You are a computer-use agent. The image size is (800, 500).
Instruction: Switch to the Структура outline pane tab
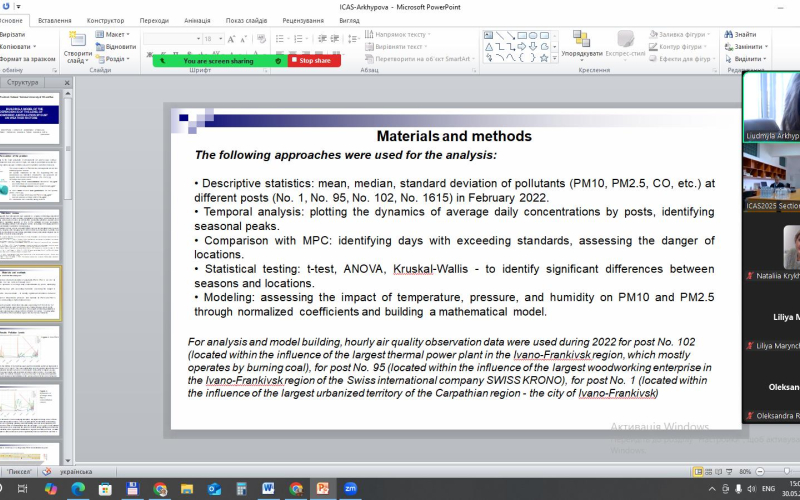tap(22, 82)
